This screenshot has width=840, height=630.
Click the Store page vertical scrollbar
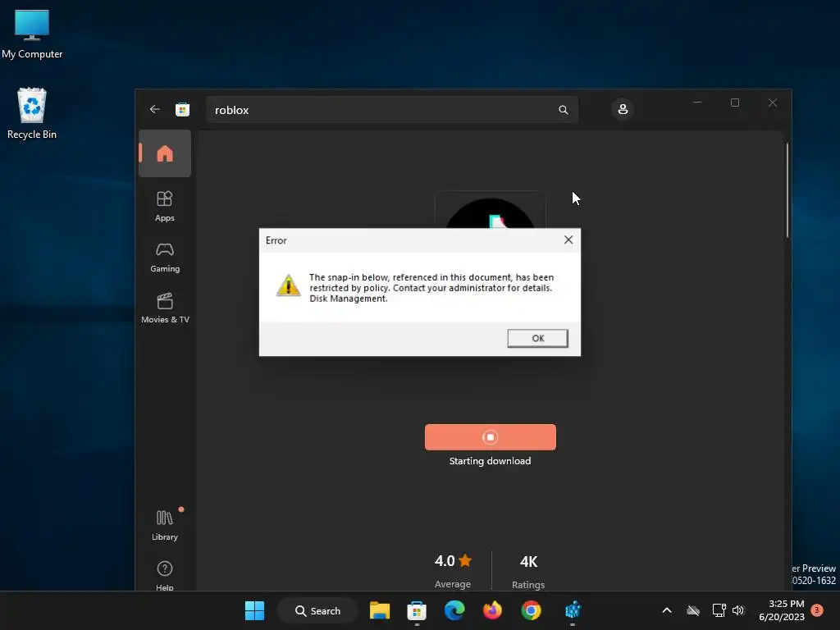tap(787, 190)
